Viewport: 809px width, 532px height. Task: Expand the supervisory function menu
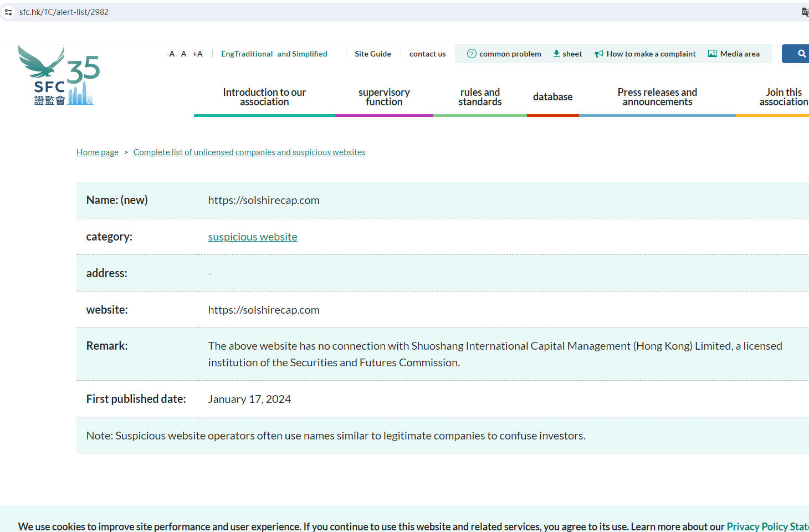coord(384,97)
